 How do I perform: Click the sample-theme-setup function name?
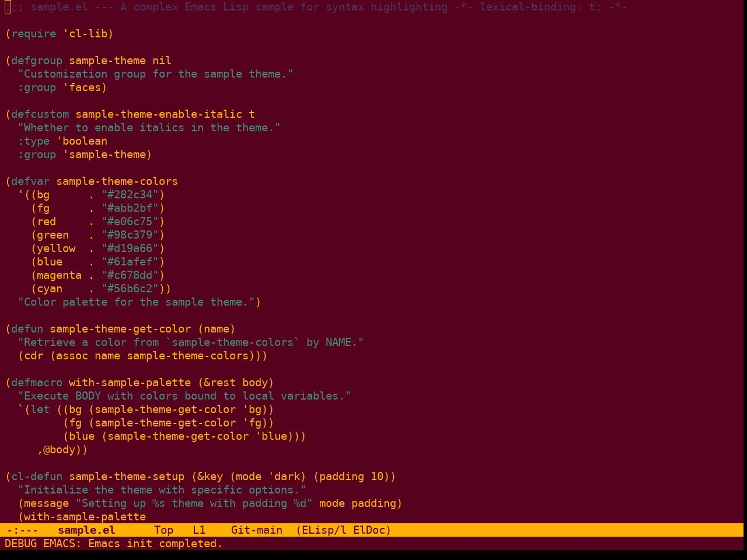click(x=127, y=477)
